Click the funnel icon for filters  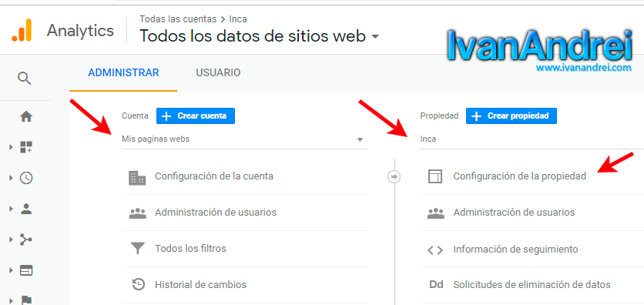(138, 249)
